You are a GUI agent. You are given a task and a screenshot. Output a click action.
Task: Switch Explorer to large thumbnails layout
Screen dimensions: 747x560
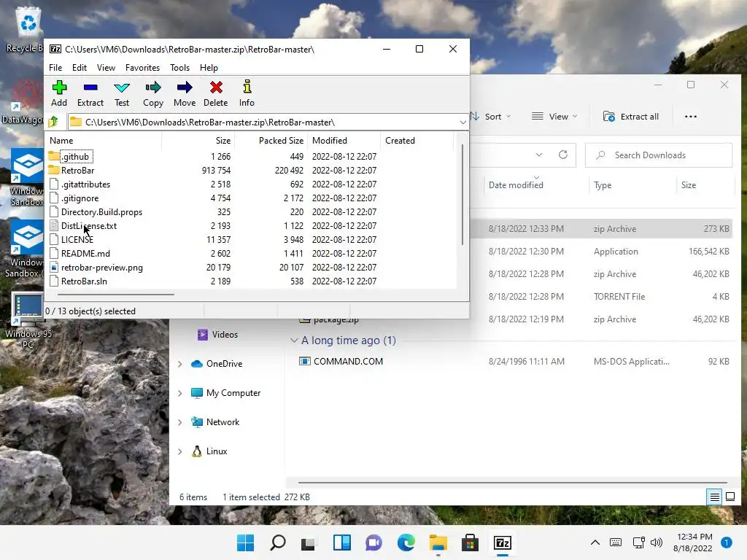point(729,497)
